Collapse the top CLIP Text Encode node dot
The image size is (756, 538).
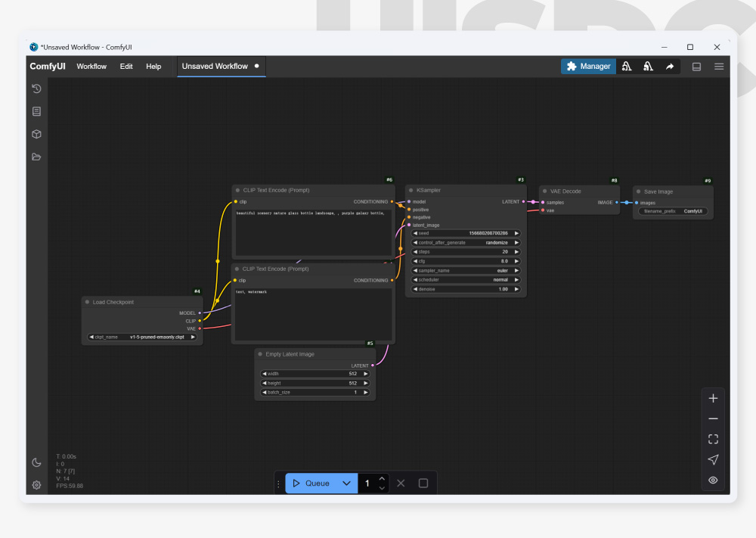coord(237,190)
